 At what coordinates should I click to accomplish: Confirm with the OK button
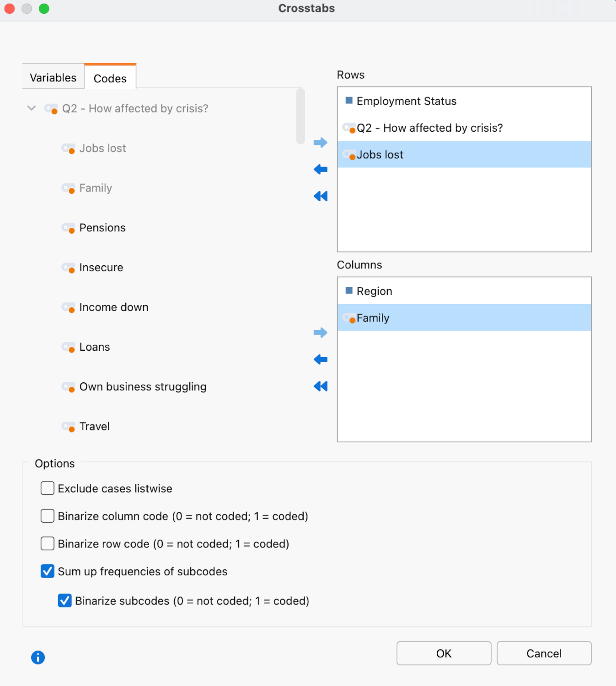(444, 653)
